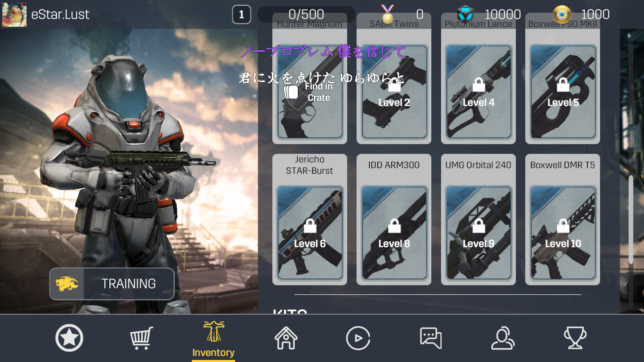
Task: Select the Jericho STAR-Burst weapon card
Action: tap(310, 220)
